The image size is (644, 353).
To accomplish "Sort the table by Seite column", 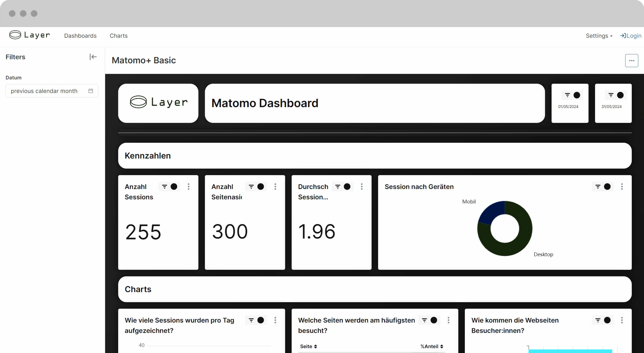I will tap(309, 347).
